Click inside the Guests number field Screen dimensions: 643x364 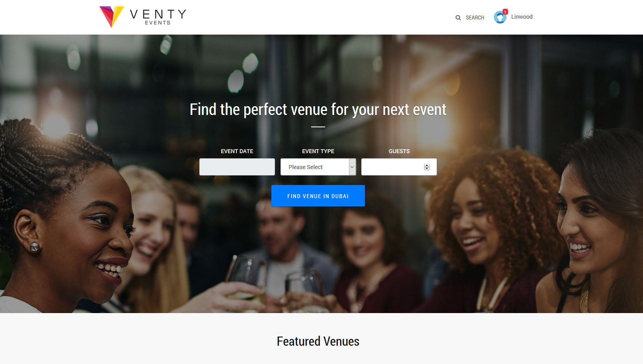399,167
